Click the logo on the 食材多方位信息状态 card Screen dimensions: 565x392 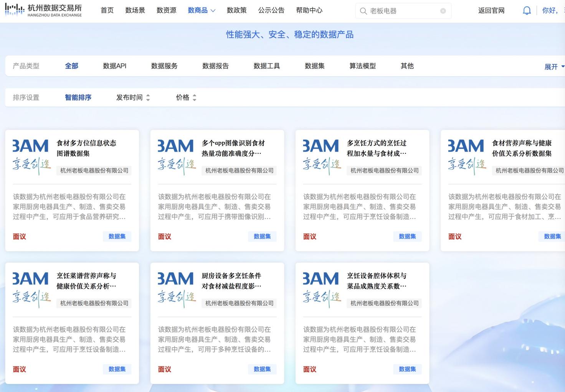31,157
